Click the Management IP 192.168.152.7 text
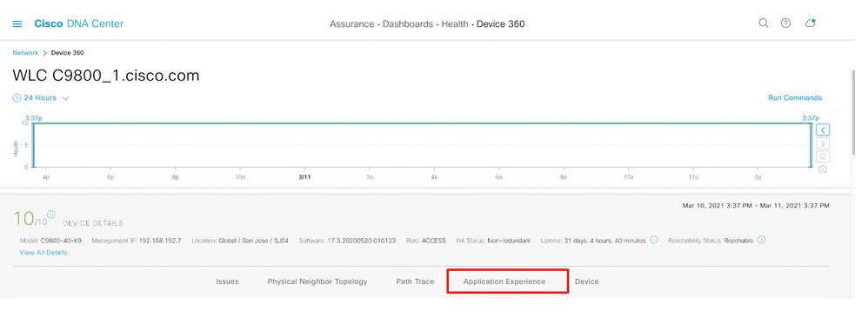Screen dimensions: 868x324 pyautogui.click(x=137, y=241)
